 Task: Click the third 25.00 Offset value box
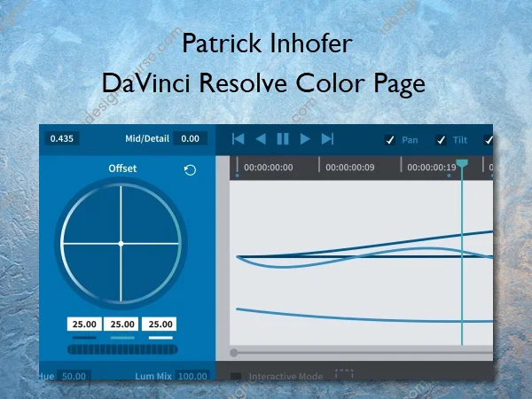tap(160, 325)
